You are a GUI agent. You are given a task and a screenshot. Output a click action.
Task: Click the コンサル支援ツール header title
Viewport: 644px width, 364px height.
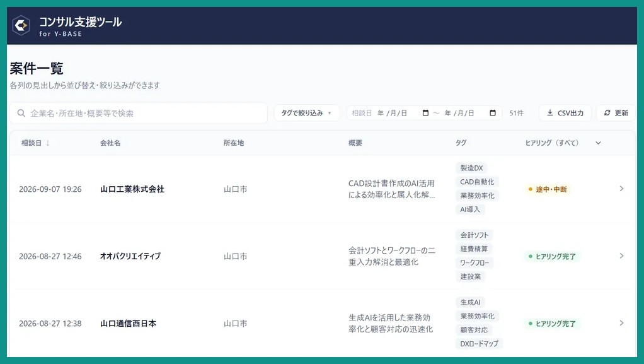(81, 21)
